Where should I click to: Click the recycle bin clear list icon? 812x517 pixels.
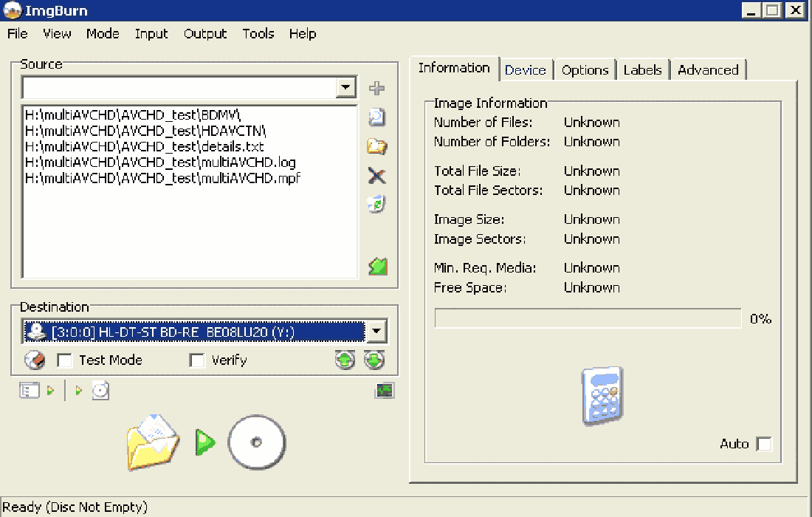[377, 205]
